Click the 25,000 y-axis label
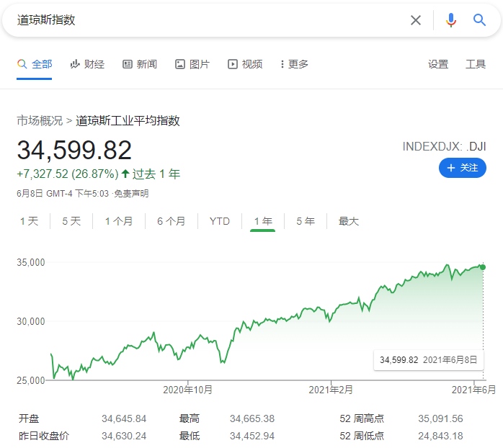This screenshot has height=448, width=503. pos(31,380)
